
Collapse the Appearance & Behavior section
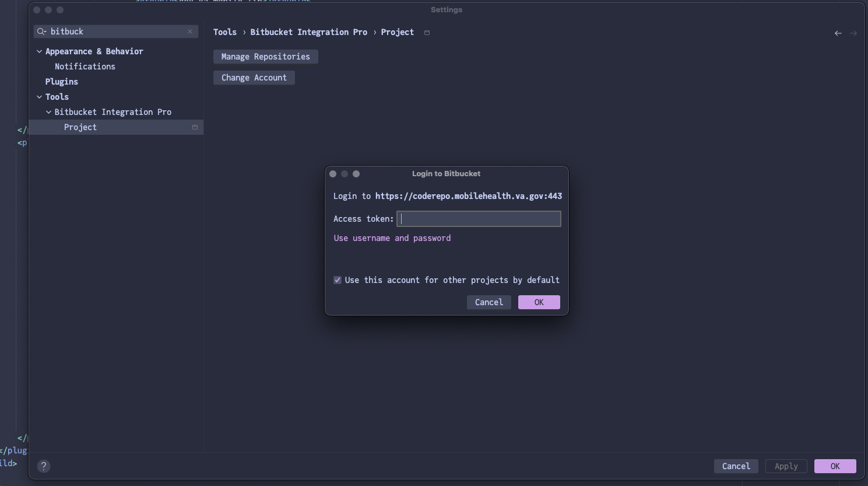39,51
